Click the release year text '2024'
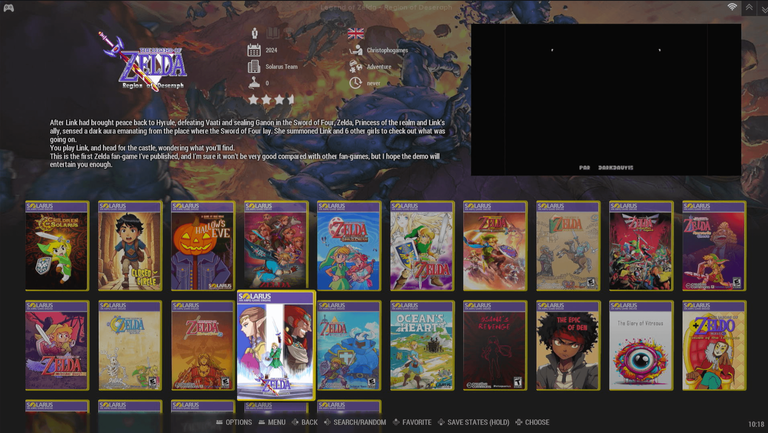Screen dimensions: 768x433 271,50
